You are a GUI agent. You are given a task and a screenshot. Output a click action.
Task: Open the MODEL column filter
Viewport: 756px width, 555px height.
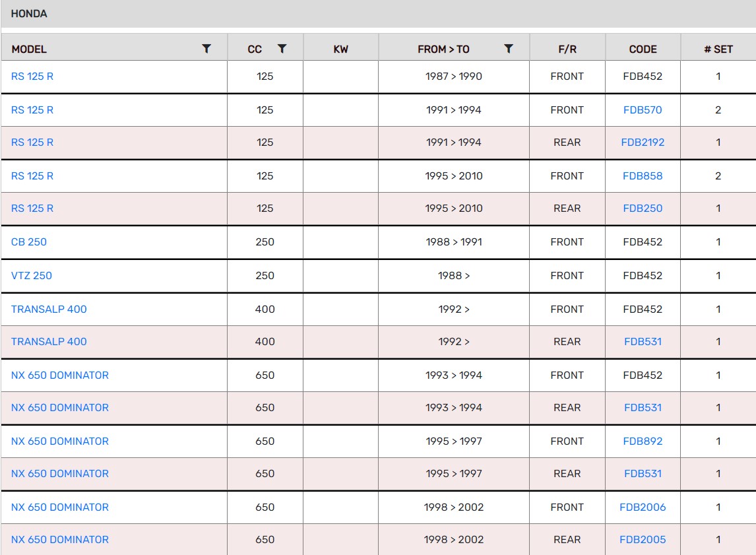pyautogui.click(x=206, y=49)
